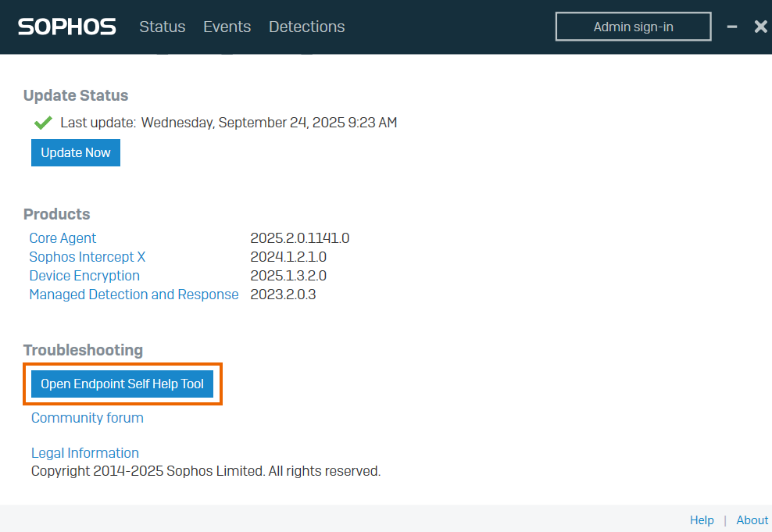Viewport: 772px width, 532px height.
Task: Click the Sophos logo
Action: (x=66, y=27)
